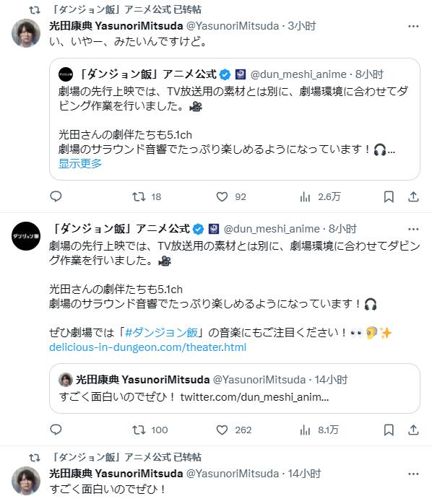432x504 pixels.
Task: Bookmark the ダンジョン飯 anime post
Action: pyautogui.click(x=389, y=430)
